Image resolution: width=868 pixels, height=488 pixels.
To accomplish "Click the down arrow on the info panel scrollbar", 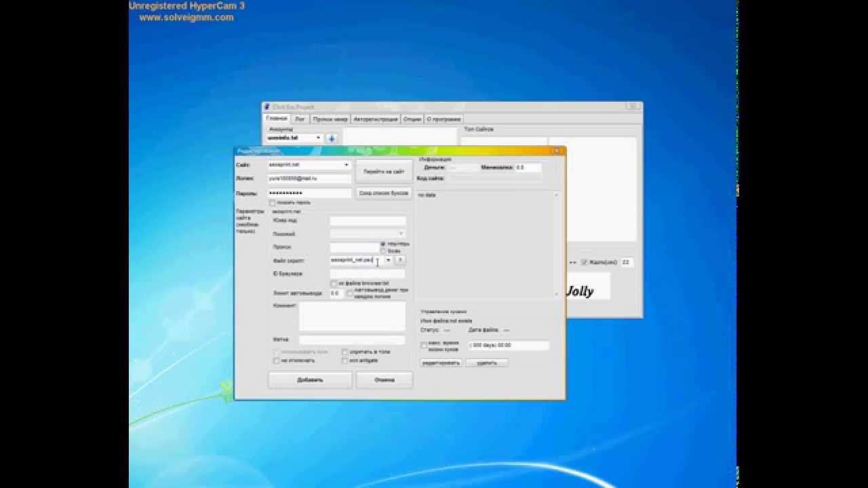I will click(557, 294).
